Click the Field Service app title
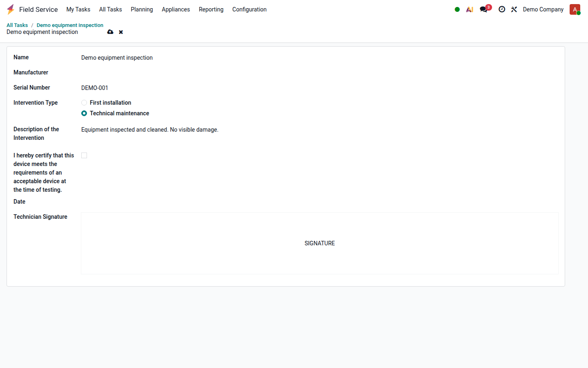Screen dimensions: 588x368 click(38, 9)
